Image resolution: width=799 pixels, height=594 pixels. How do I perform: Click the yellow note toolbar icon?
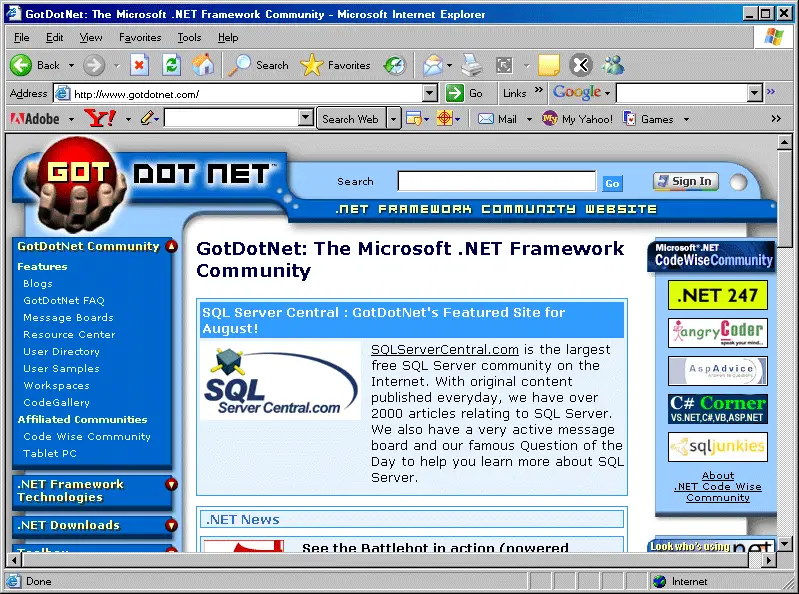coord(549,65)
